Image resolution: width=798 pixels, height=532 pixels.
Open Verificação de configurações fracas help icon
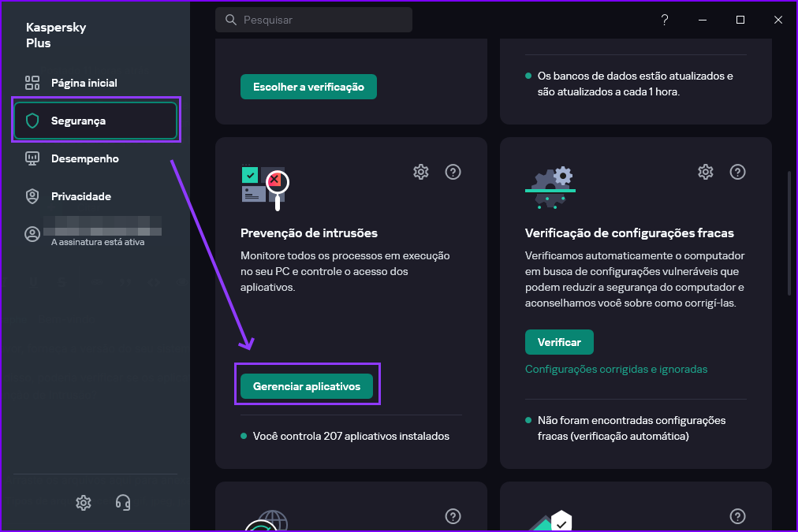(737, 172)
